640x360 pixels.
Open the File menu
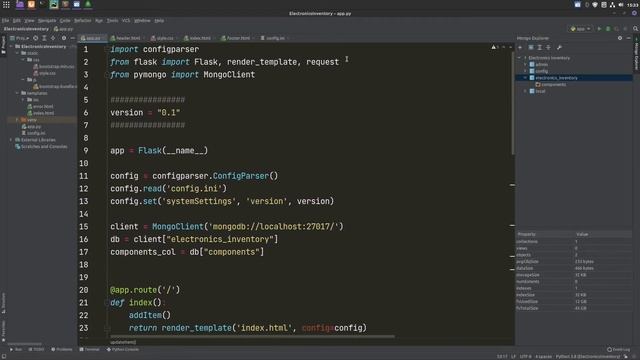tap(5, 20)
